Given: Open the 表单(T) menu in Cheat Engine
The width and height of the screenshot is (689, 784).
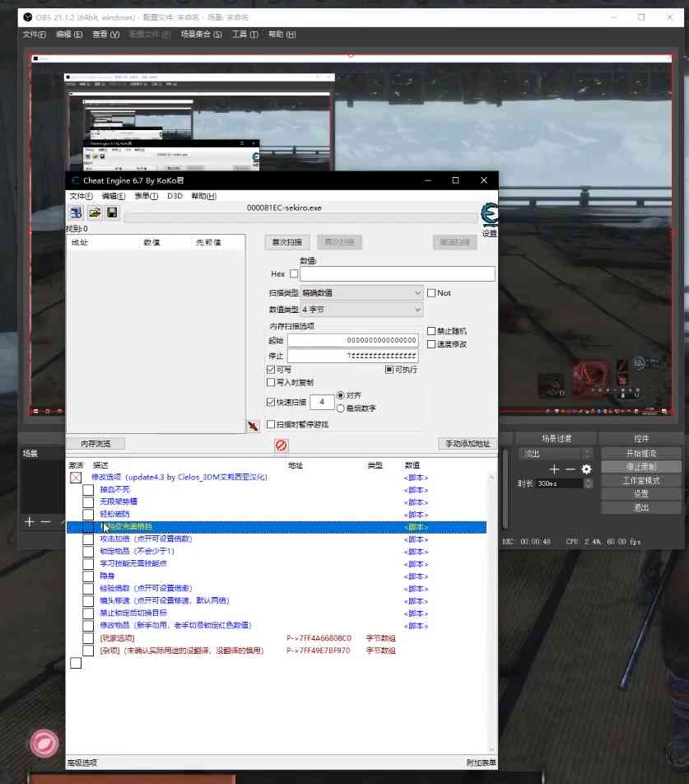Looking at the screenshot, I should point(146,196).
